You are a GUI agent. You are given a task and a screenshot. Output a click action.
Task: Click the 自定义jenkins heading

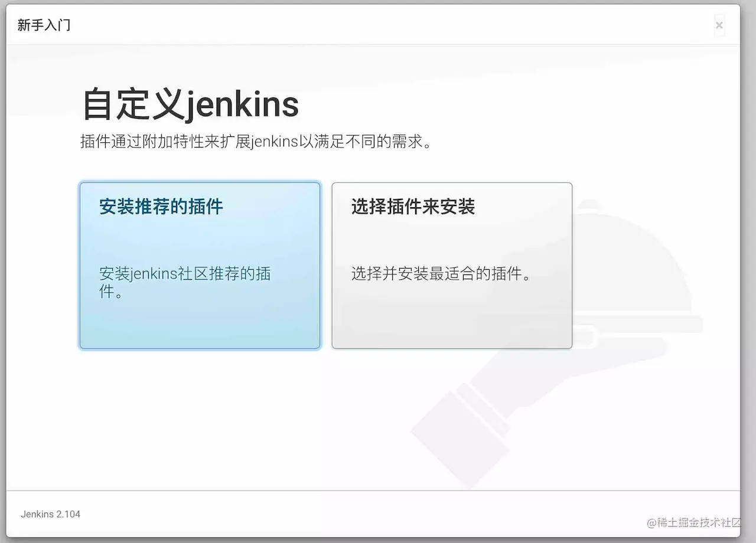[x=190, y=104]
